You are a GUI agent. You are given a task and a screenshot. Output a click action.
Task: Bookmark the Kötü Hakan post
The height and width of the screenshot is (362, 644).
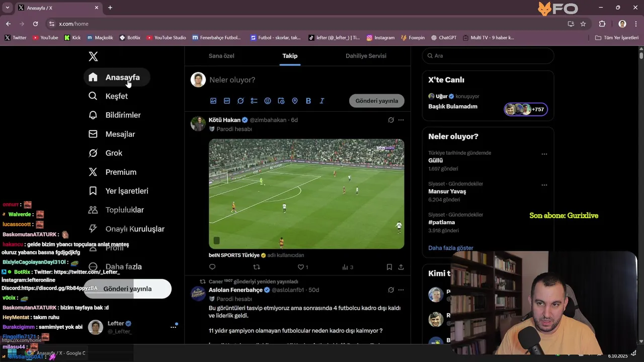[389, 267]
